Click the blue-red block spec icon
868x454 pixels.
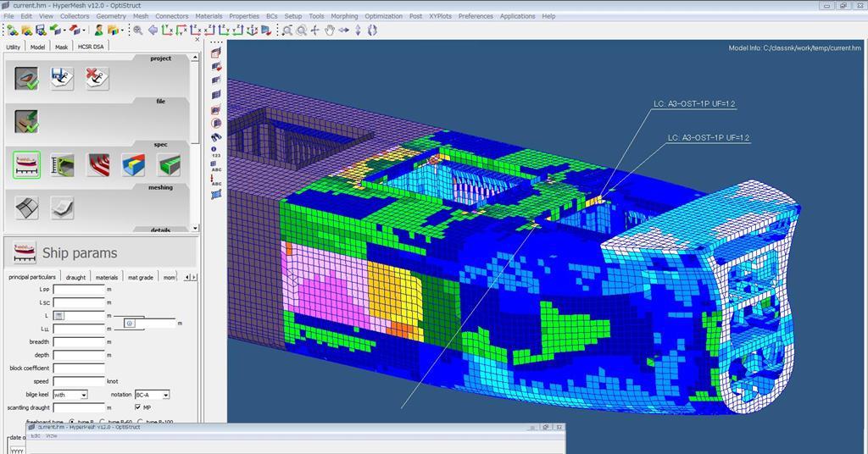[133, 165]
